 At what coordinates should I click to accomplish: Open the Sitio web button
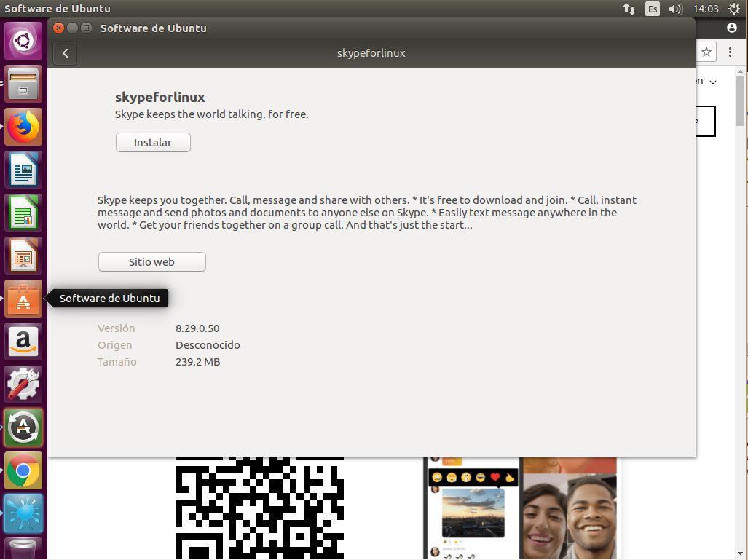(x=151, y=262)
